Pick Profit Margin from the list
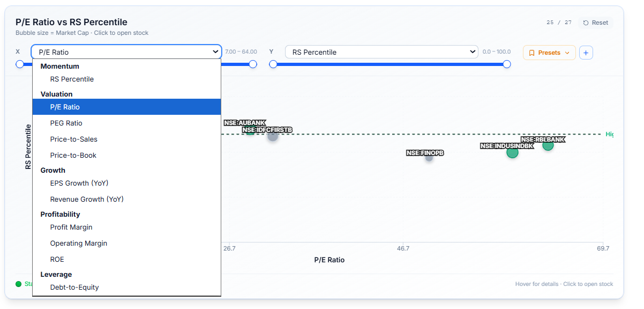Screen dimensions: 644x309 (x=126, y=227)
